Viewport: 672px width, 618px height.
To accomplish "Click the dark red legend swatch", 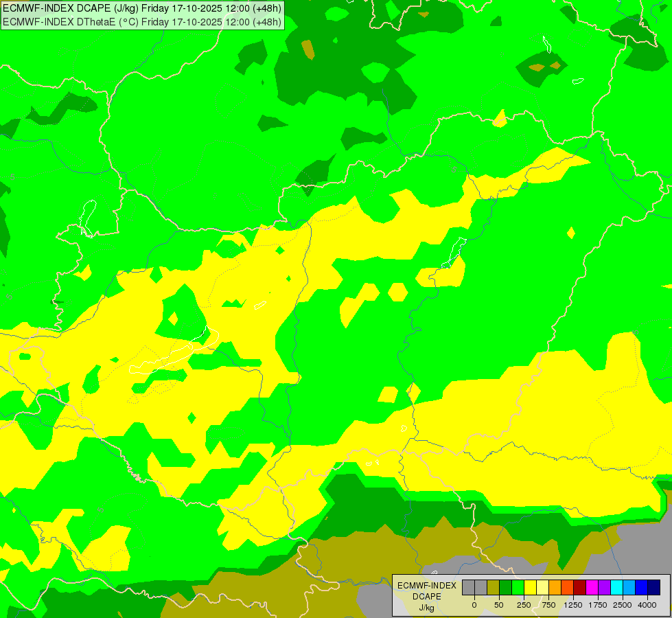I will 580,587.
